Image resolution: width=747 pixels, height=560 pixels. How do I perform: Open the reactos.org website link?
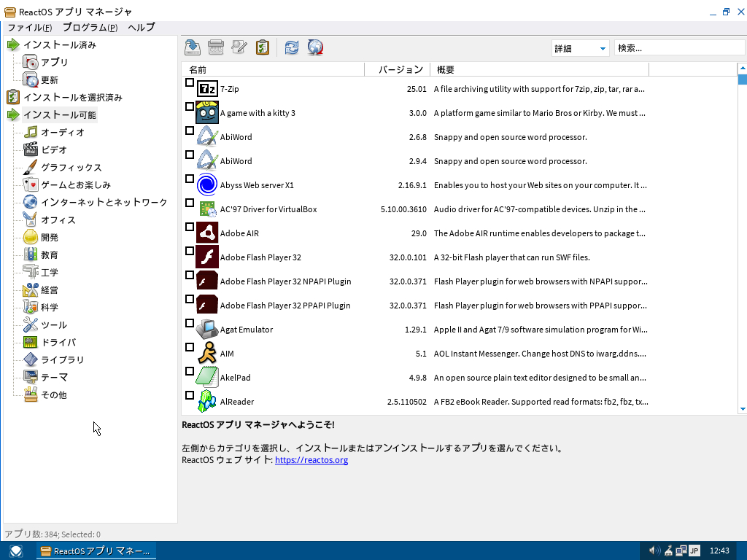point(311,460)
